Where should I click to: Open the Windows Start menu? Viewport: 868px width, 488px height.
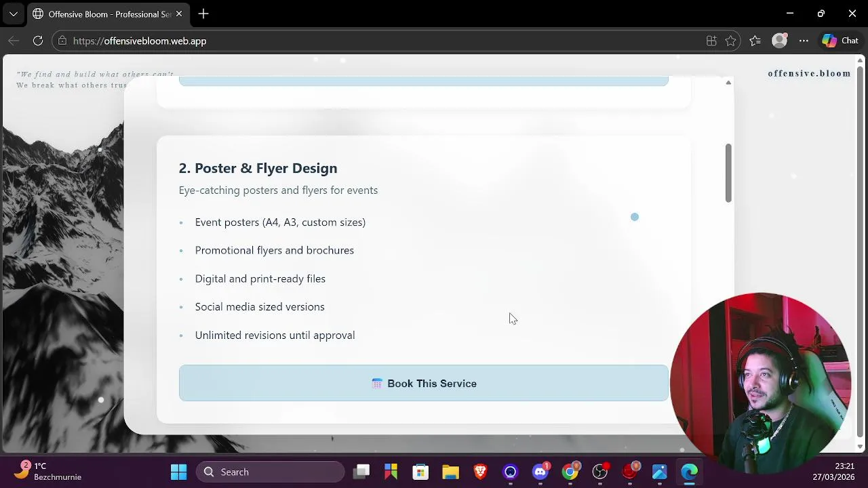pyautogui.click(x=178, y=472)
